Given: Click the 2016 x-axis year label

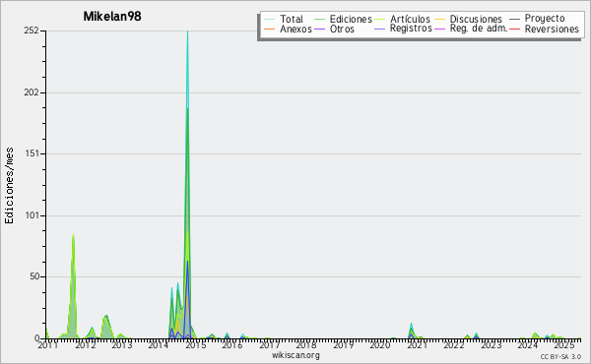Looking at the screenshot, I should [x=232, y=344].
